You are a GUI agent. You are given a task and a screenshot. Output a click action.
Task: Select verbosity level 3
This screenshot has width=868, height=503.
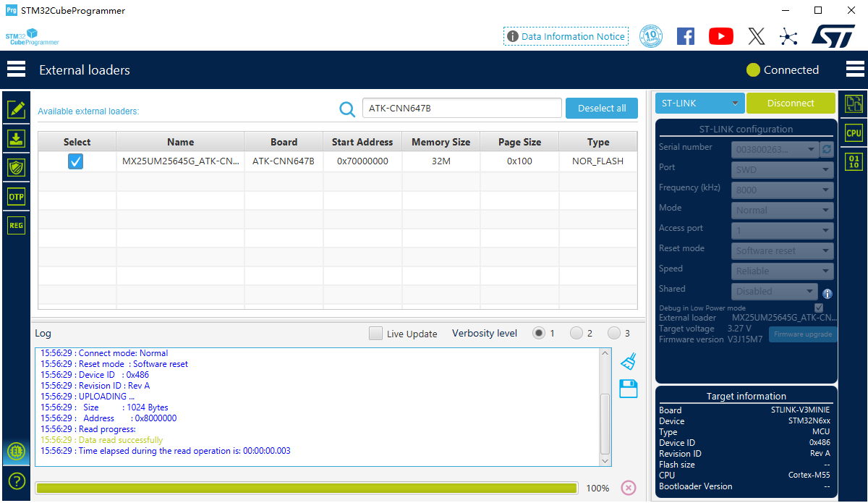pyautogui.click(x=614, y=333)
